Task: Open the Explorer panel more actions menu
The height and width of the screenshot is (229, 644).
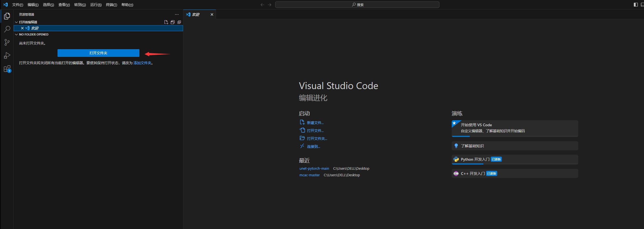Action: pos(177,14)
